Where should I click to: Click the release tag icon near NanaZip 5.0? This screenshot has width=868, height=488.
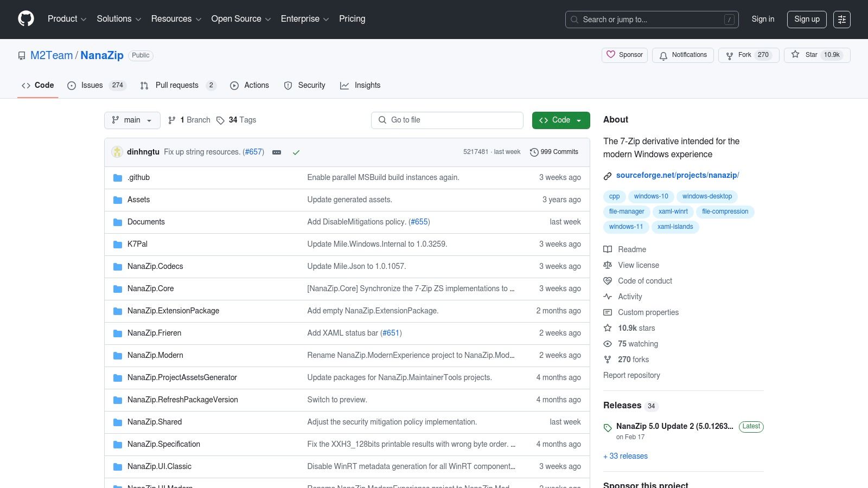coord(608,428)
